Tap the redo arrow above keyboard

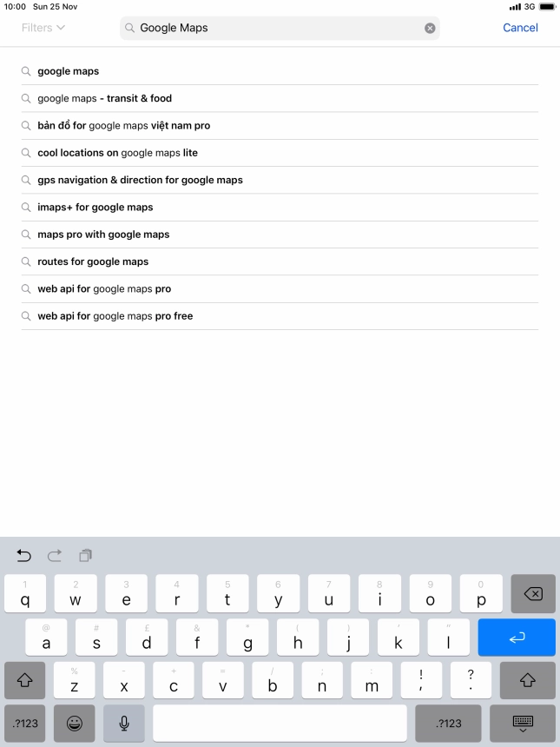click(x=55, y=556)
